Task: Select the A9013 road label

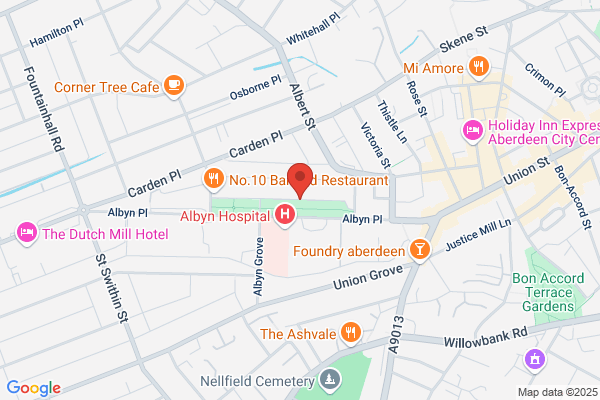Action: click(x=396, y=335)
